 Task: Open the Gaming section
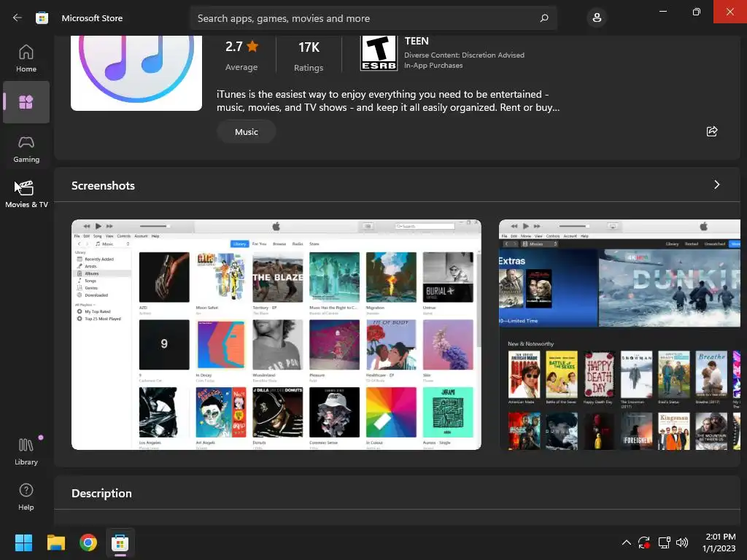pyautogui.click(x=26, y=149)
